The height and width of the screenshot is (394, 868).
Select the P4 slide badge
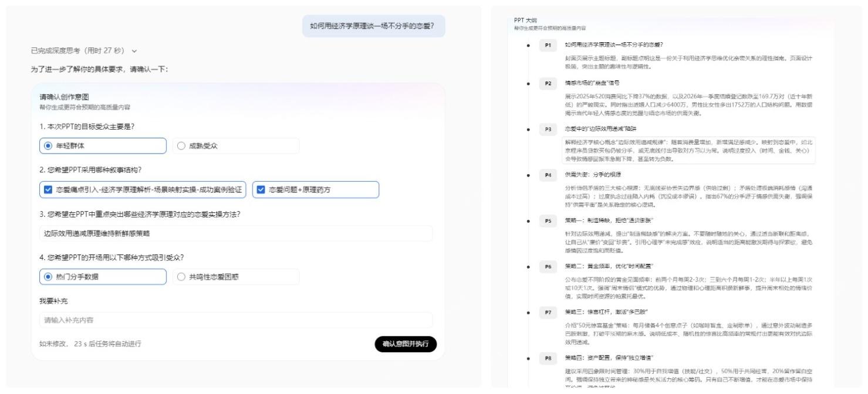tap(548, 175)
